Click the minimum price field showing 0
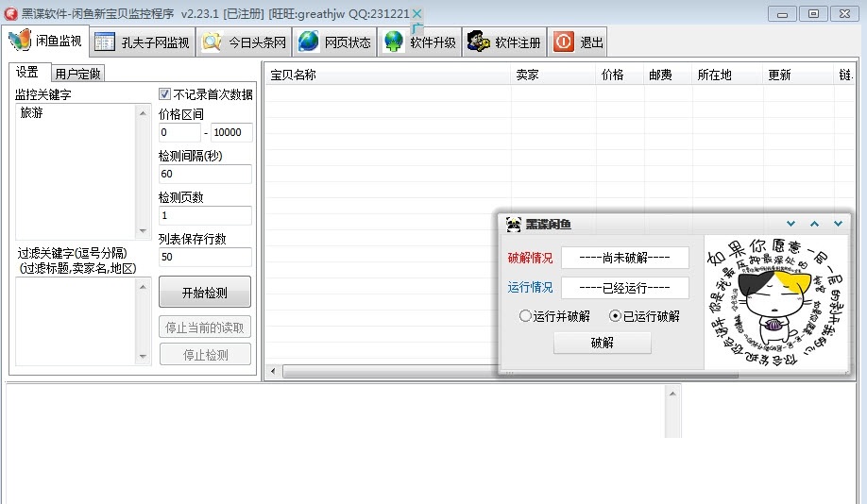867x504 pixels. [179, 133]
